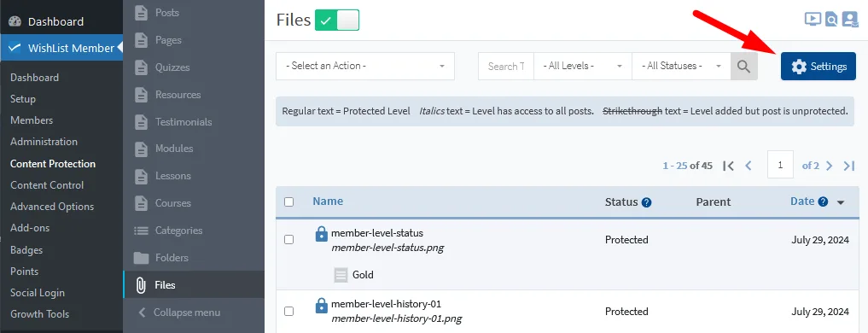Click the member-level-history-01.png file name
The image size is (868, 333).
tap(396, 318)
